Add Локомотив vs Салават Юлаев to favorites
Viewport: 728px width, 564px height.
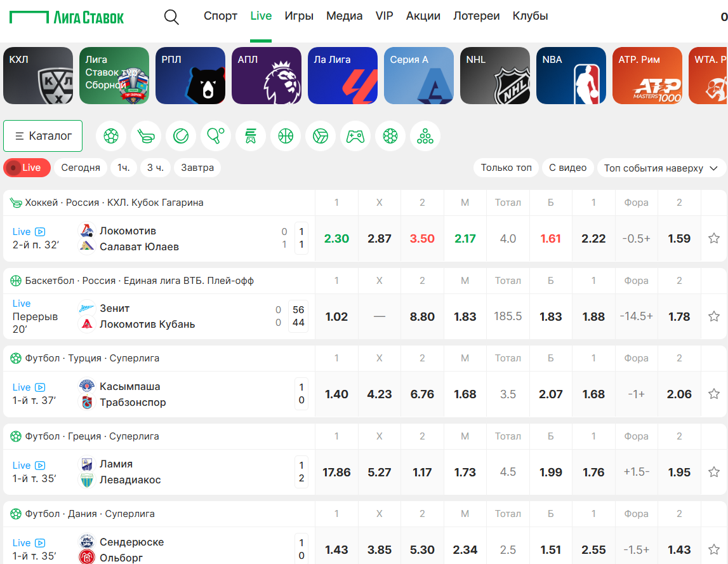pos(713,238)
